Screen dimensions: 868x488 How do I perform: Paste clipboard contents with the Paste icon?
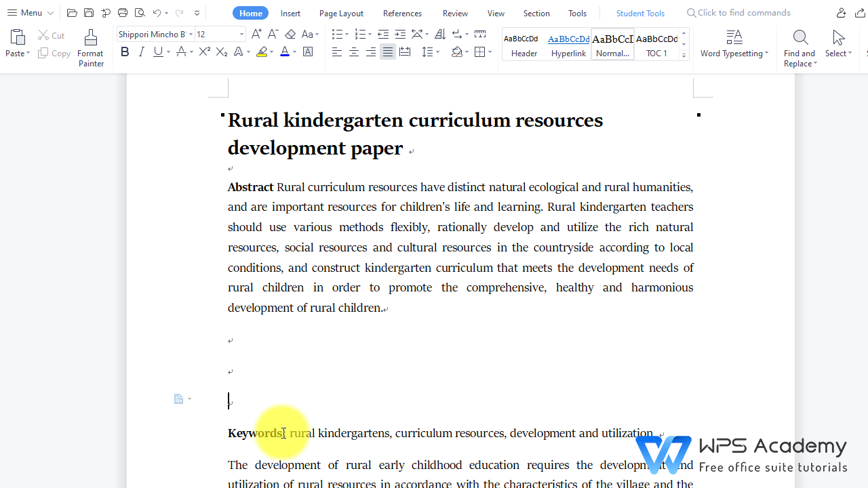18,37
